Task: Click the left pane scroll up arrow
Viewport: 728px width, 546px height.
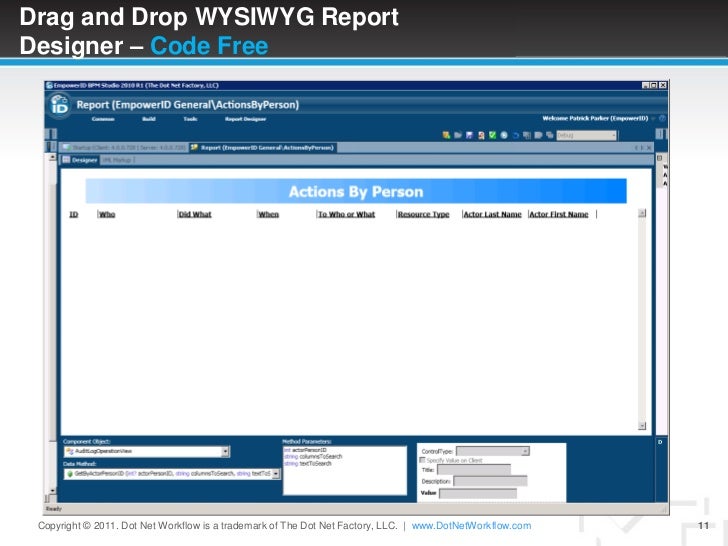Action: (x=52, y=157)
